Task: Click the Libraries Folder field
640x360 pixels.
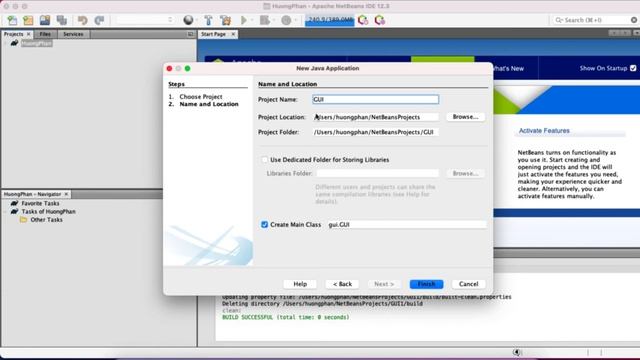Action: pyautogui.click(x=378, y=173)
